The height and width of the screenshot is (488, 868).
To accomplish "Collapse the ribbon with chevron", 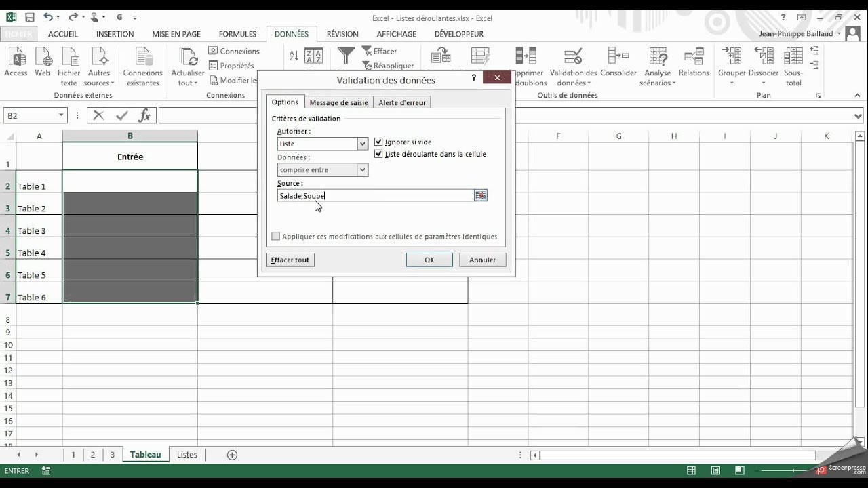I will pyautogui.click(x=856, y=96).
